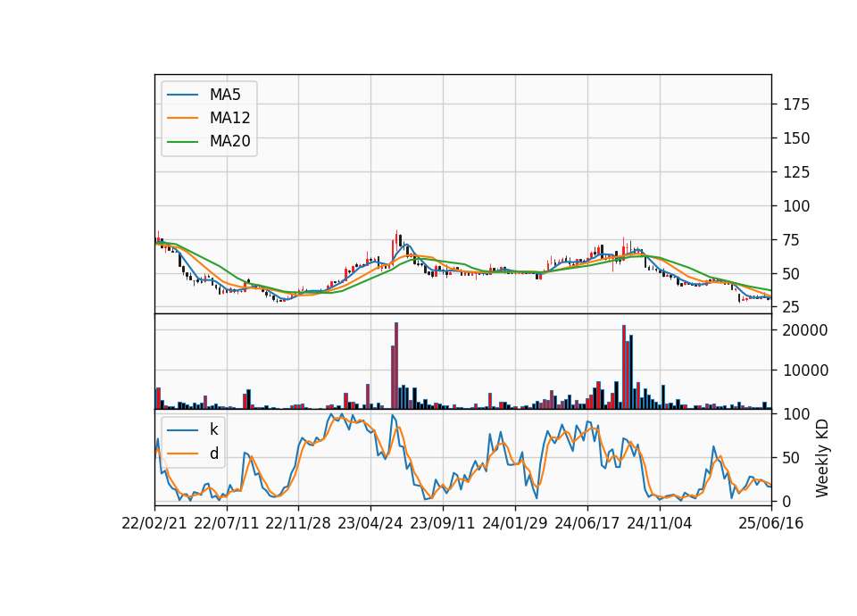Click the Weekly KD axis label
Image resolution: width=857 pixels, height=616 pixels.
coord(822,458)
